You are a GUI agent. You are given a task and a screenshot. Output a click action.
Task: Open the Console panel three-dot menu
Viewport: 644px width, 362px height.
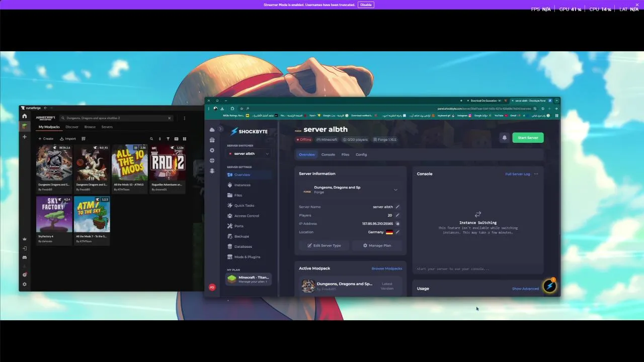[536, 174]
